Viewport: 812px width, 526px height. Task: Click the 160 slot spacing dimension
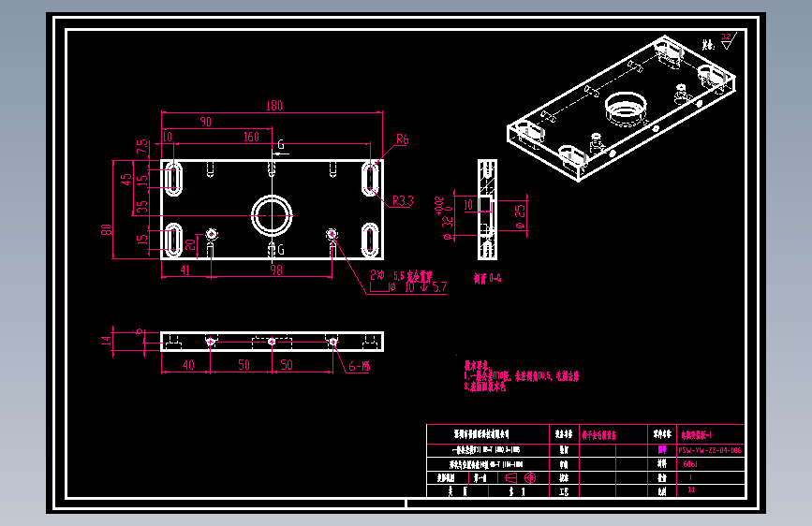click(x=251, y=137)
